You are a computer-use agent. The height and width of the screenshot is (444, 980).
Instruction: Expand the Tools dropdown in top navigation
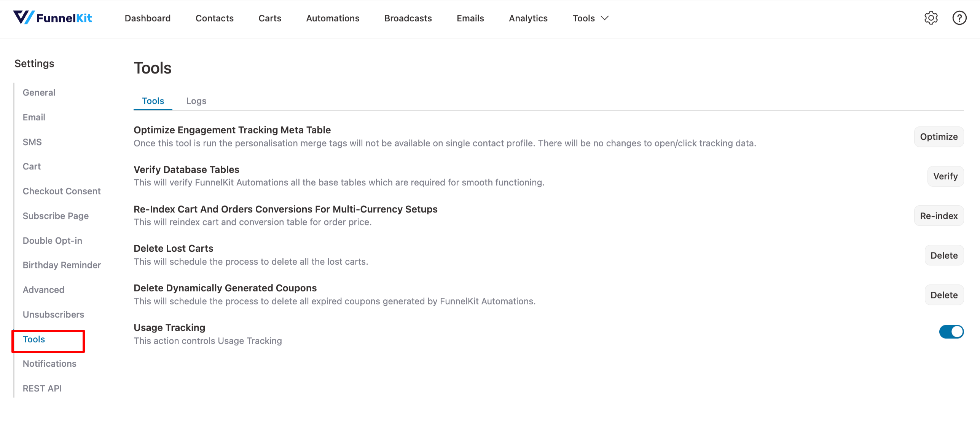click(x=590, y=18)
